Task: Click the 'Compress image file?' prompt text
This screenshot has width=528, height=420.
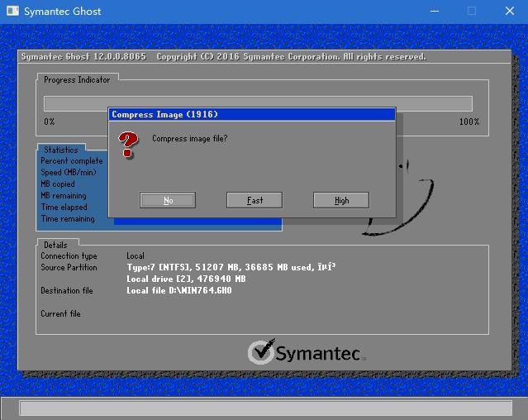Action: click(189, 139)
